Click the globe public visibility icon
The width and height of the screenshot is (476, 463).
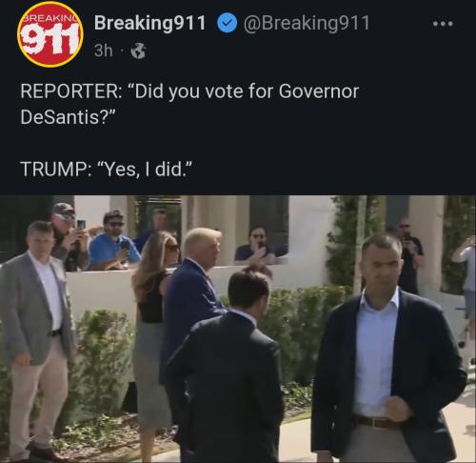[139, 50]
